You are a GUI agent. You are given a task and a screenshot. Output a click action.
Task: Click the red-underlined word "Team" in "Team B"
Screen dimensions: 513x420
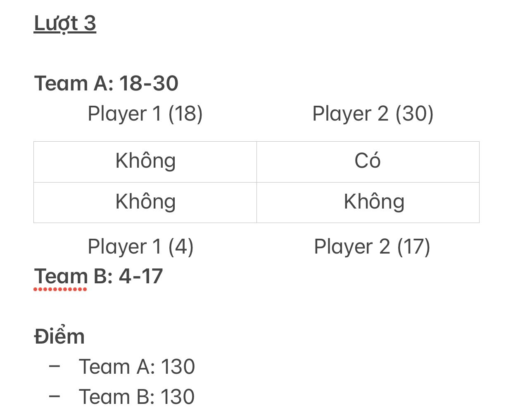click(61, 276)
